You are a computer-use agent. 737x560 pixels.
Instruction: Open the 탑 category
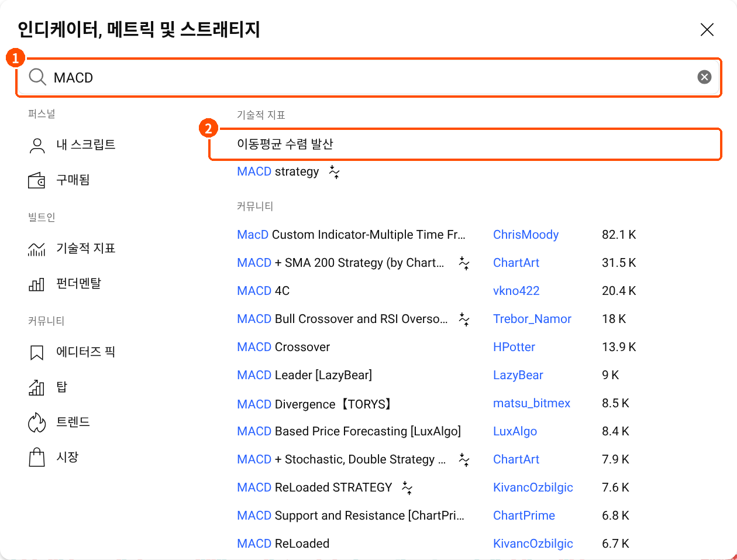pos(61,387)
